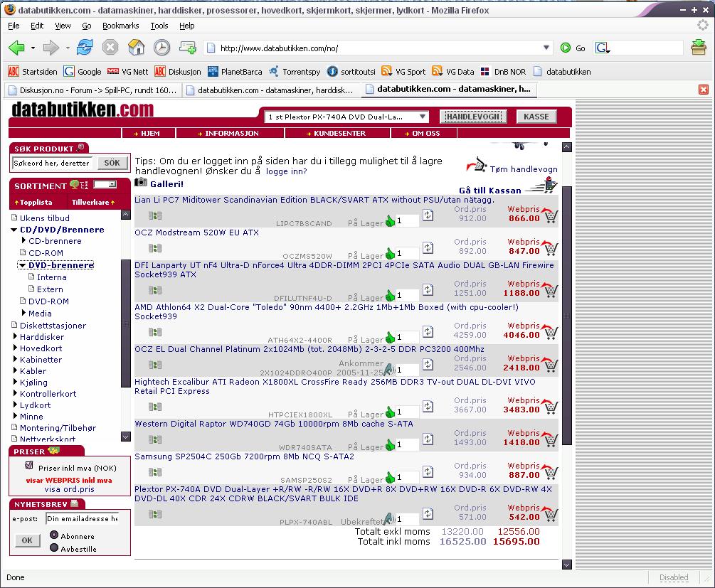
Task: Click cart icon for Samsung SP2504C
Action: coord(550,473)
